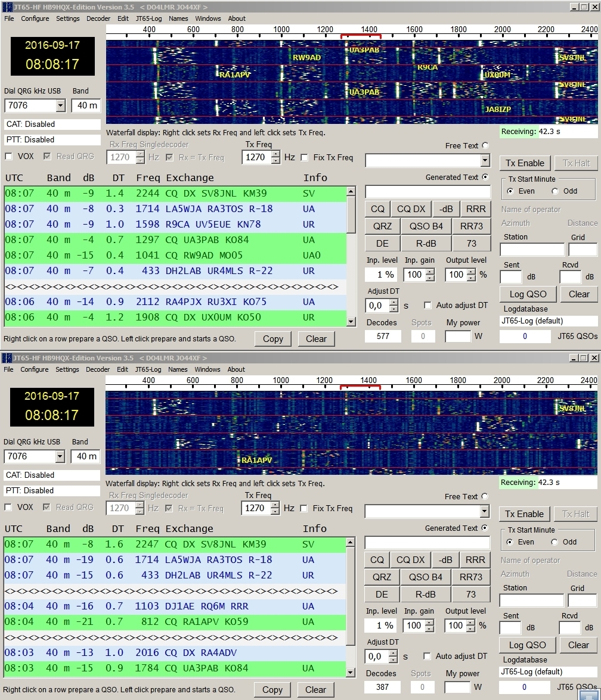Open the Dial QRG 7076 dropdown in bottom window

(60, 456)
